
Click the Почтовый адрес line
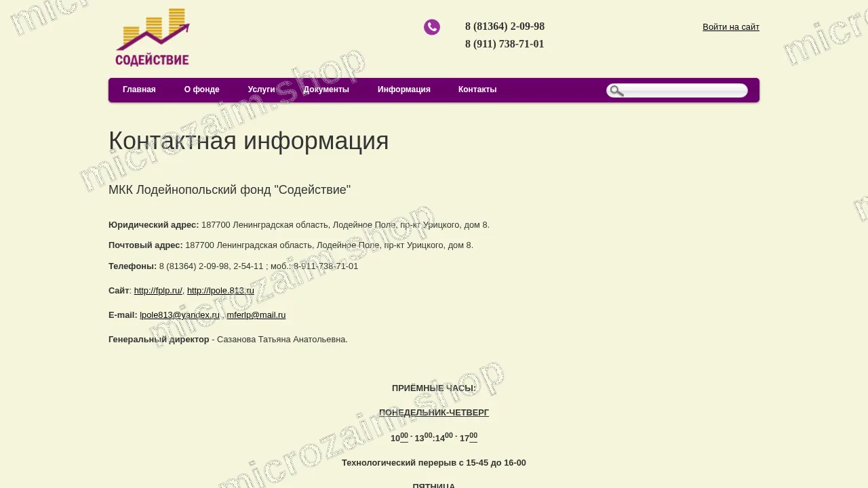click(291, 245)
